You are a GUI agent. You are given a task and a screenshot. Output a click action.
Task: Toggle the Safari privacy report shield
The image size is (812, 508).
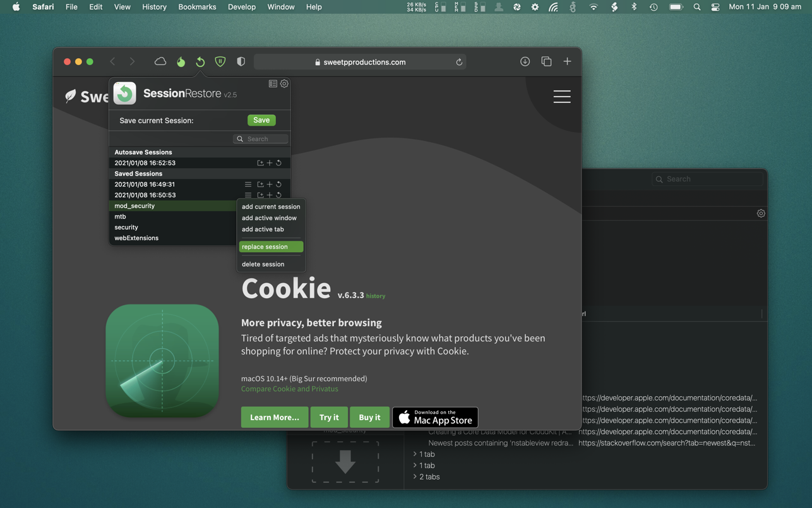[241, 62]
